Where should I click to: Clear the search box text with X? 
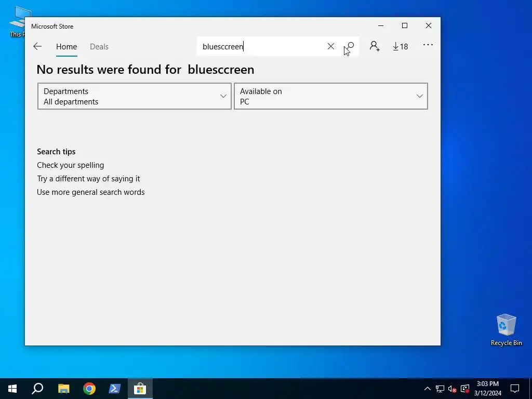click(x=331, y=46)
